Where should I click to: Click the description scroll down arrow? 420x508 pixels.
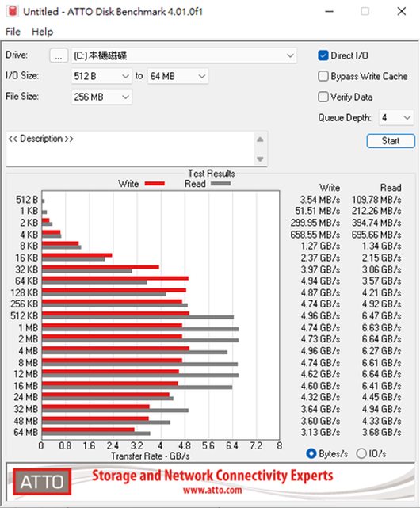point(260,159)
